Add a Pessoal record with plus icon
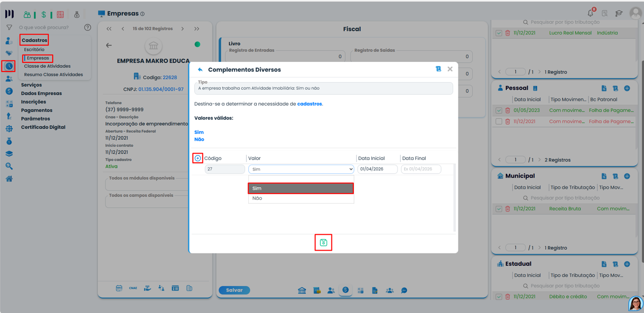 (627, 88)
